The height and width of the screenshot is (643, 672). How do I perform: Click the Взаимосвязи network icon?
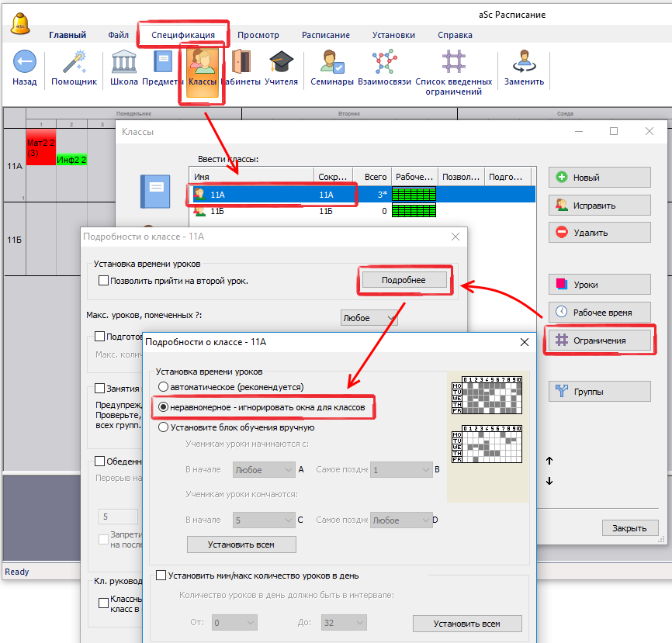385,63
